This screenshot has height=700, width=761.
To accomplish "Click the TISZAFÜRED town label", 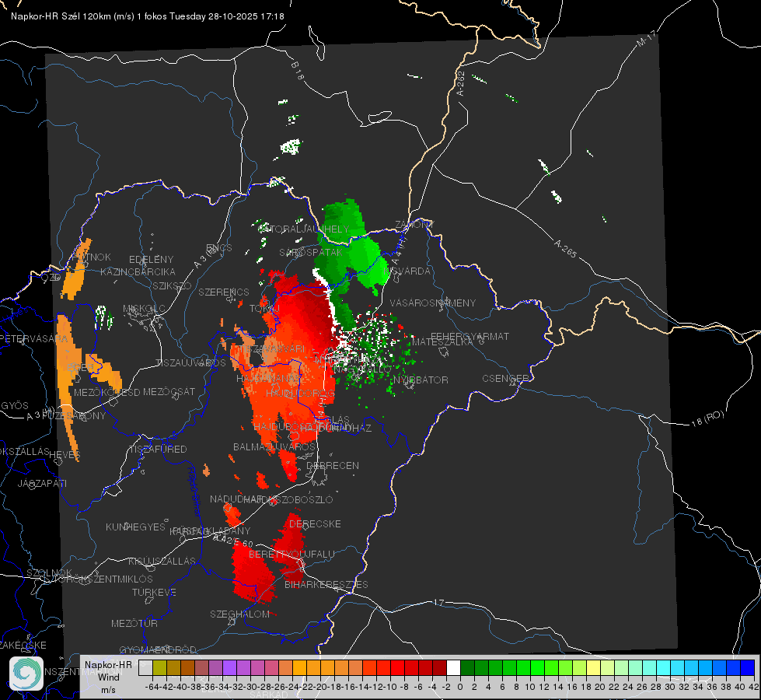I will point(158,450).
